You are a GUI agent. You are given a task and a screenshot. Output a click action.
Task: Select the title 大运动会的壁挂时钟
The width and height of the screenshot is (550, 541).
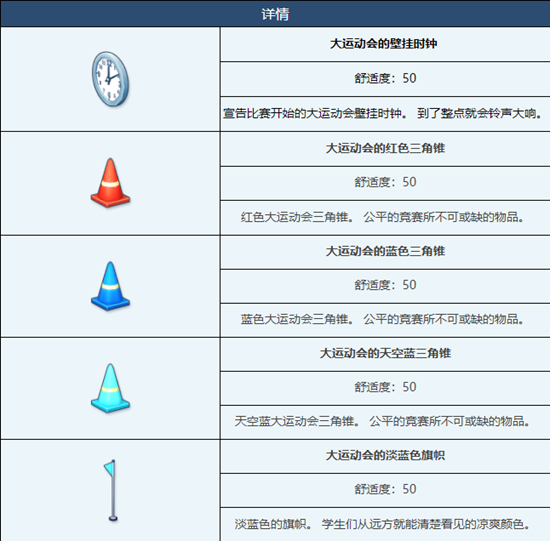click(x=383, y=44)
